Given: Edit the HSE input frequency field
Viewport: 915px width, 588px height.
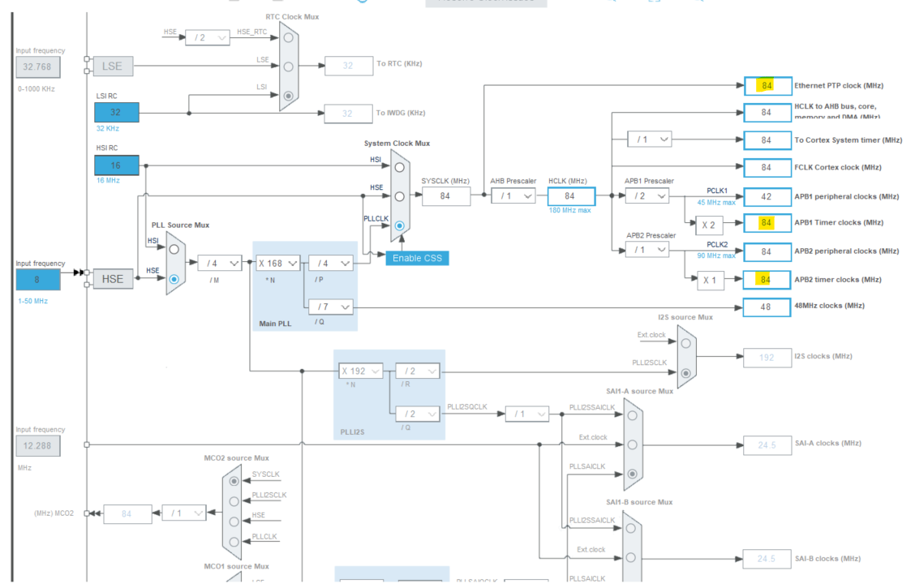Looking at the screenshot, I should click(x=37, y=279).
